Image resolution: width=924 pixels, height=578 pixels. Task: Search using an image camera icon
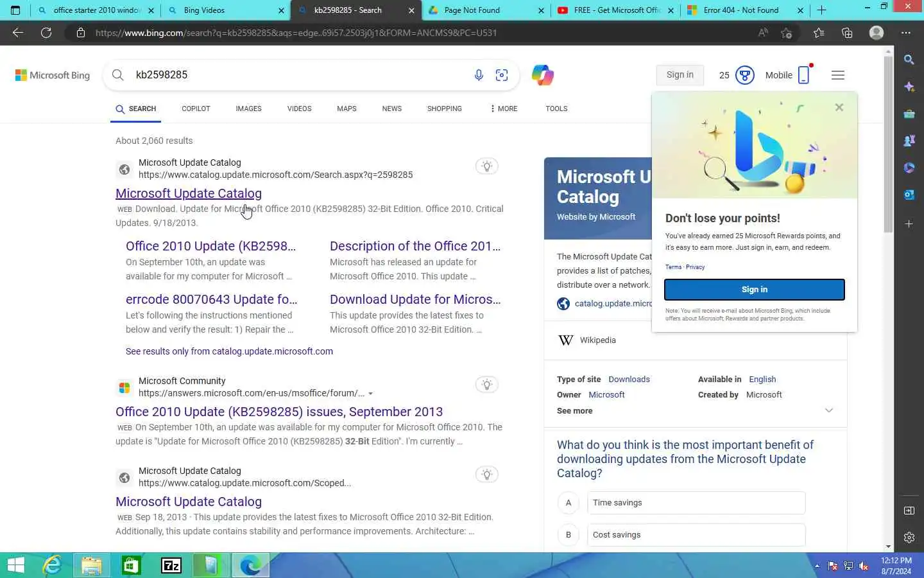(x=502, y=75)
